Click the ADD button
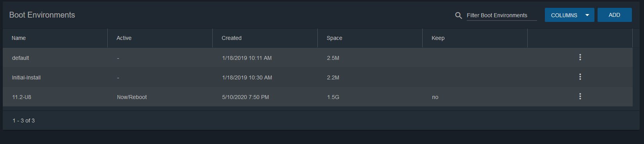Screen dimensions: 644x144 [614, 15]
